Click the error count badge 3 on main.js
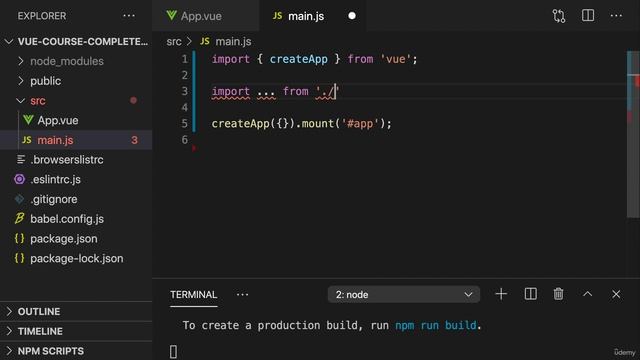The width and height of the screenshot is (640, 360). [134, 140]
